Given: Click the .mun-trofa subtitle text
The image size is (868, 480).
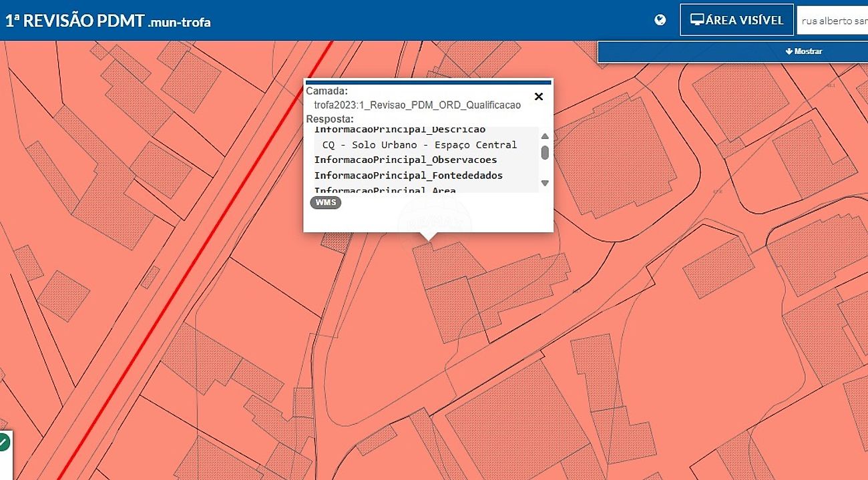Looking at the screenshot, I should 180,23.
